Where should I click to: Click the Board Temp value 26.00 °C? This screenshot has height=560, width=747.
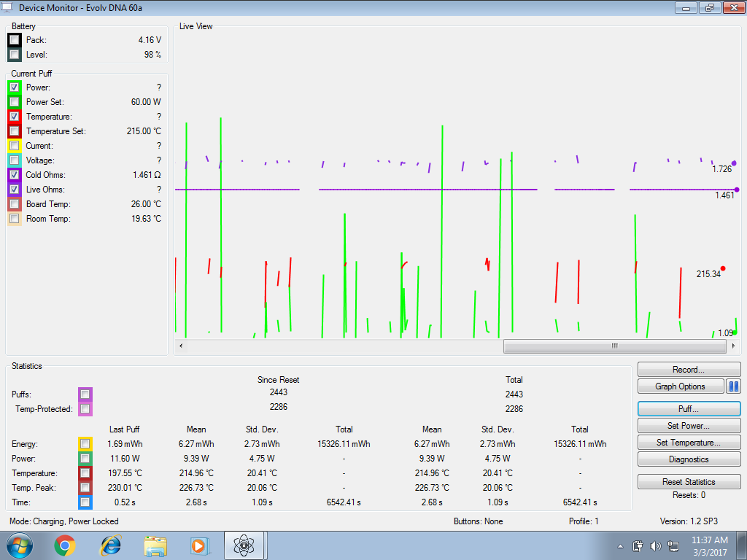pyautogui.click(x=146, y=204)
